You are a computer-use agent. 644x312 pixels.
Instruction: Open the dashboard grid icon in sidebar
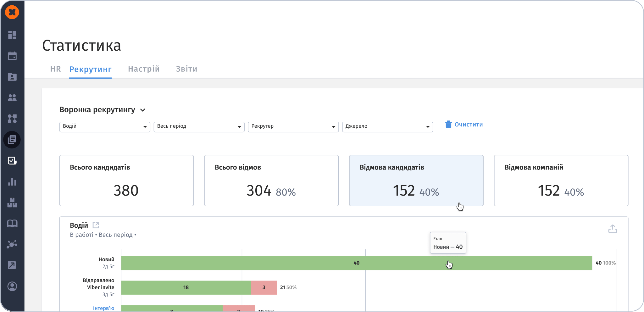click(12, 35)
